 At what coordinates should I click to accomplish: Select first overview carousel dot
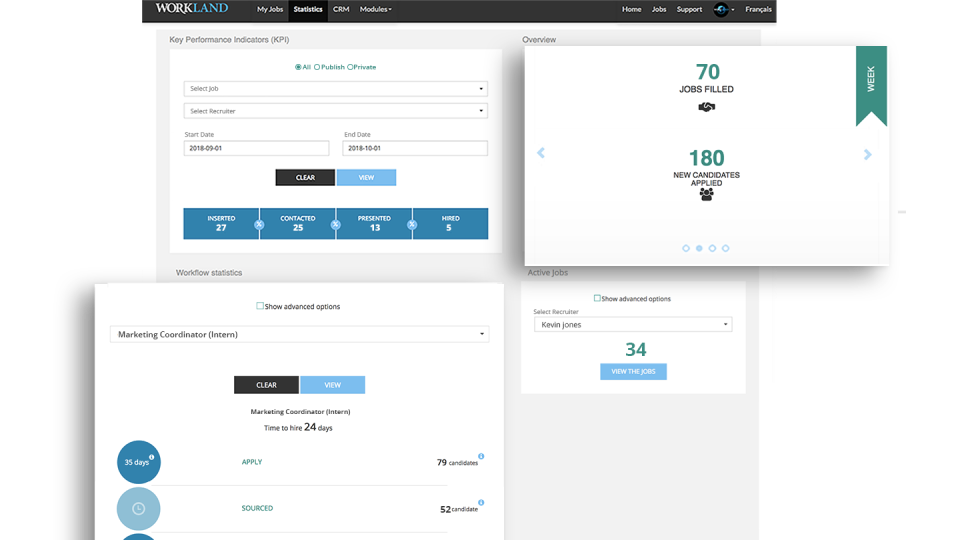click(x=686, y=248)
